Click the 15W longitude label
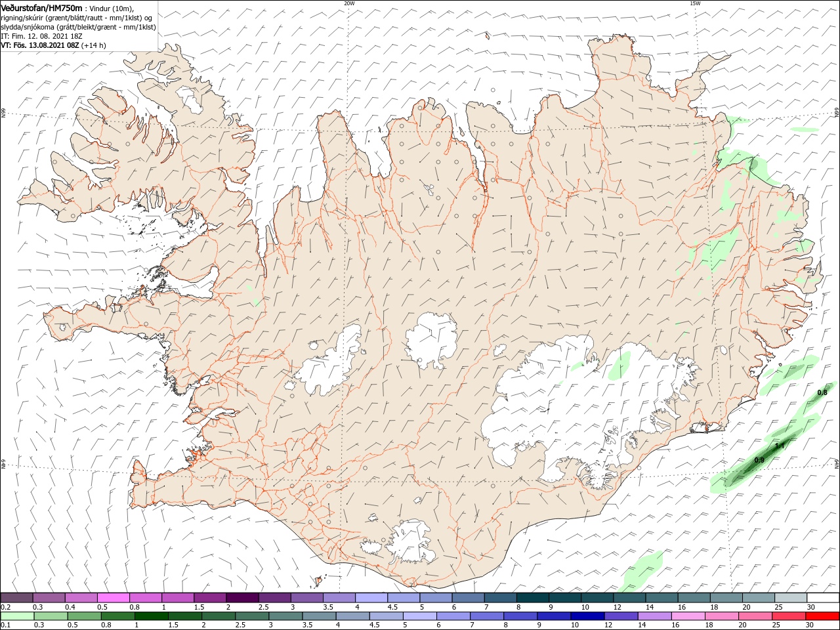Screen dimensions: 840x630 tap(694, 3)
